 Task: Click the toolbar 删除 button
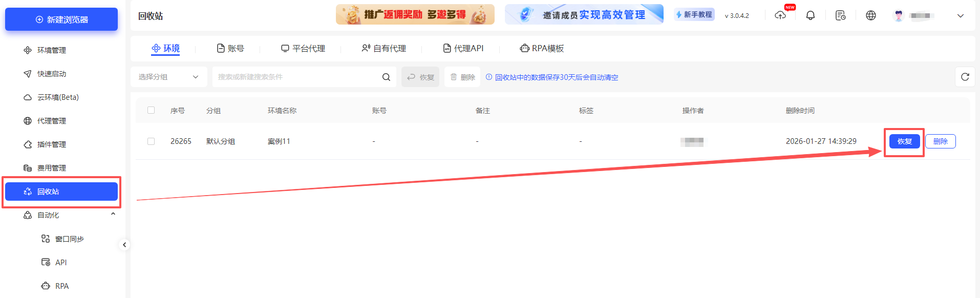click(x=462, y=77)
